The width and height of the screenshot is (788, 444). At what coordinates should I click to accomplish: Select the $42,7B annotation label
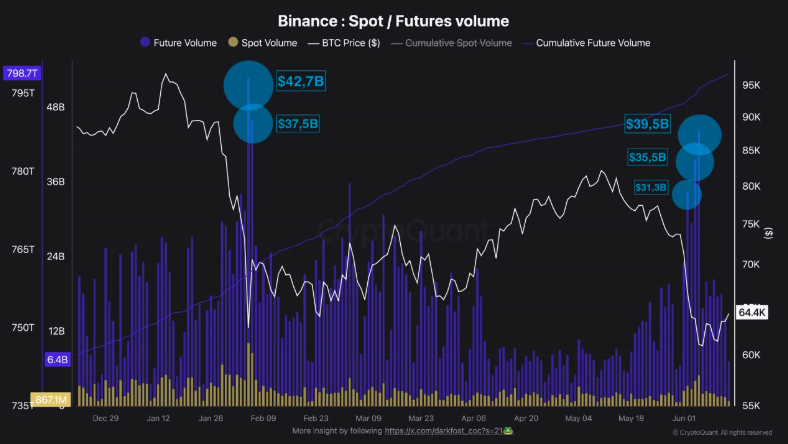point(301,81)
